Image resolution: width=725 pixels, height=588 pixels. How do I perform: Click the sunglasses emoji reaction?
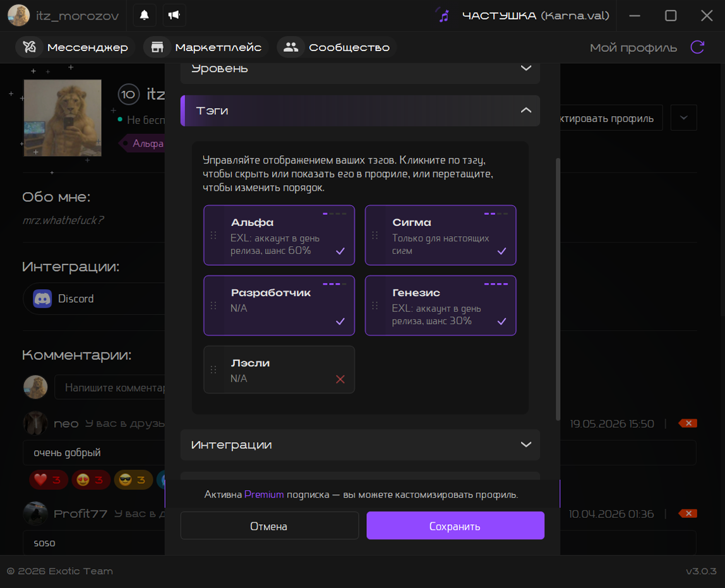coord(133,480)
